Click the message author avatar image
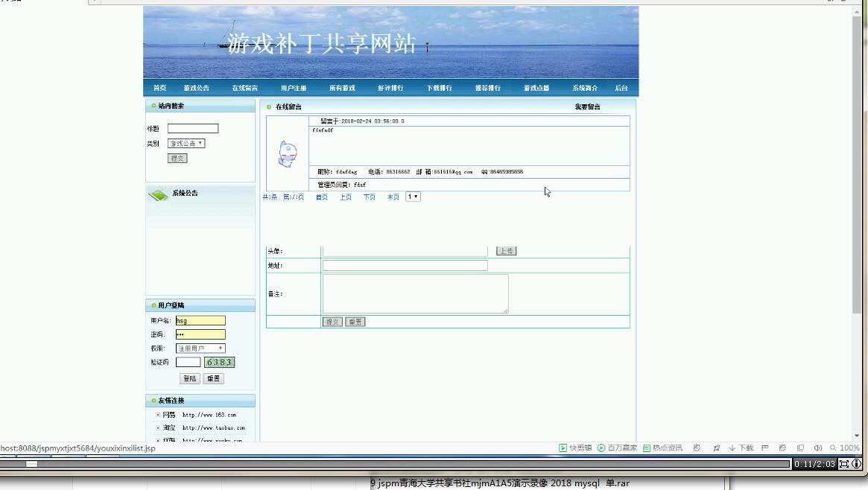The height and width of the screenshot is (490, 868). point(288,153)
